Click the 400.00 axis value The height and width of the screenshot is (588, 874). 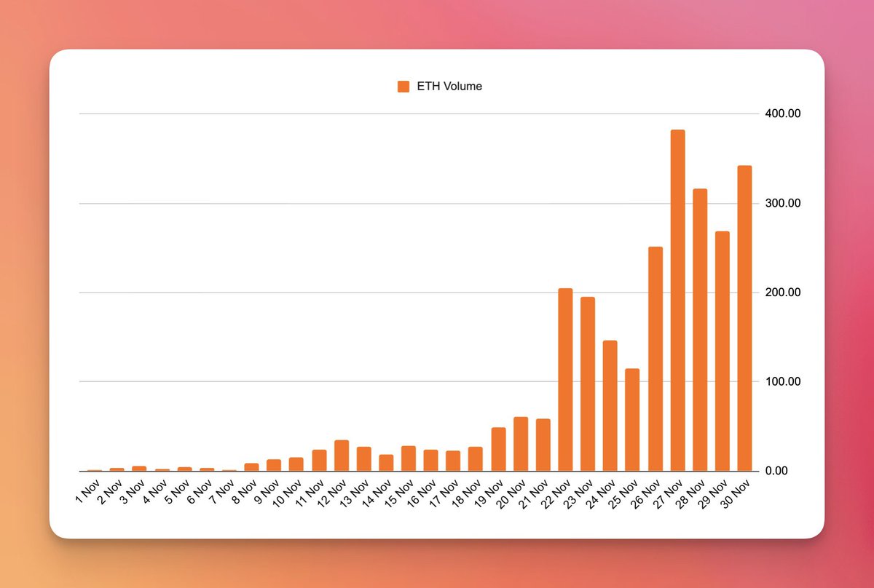pyautogui.click(x=782, y=114)
